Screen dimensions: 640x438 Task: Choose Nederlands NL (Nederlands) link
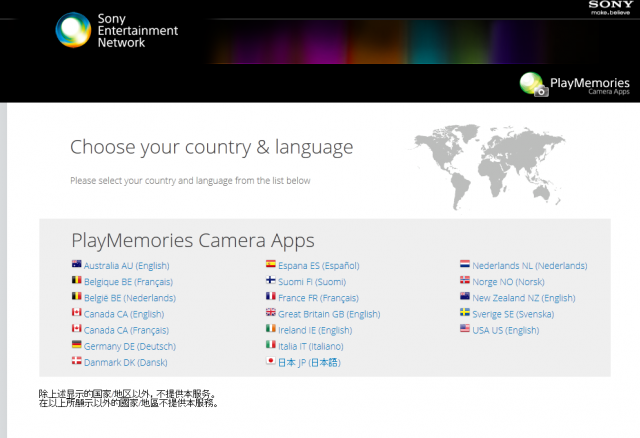click(x=530, y=266)
